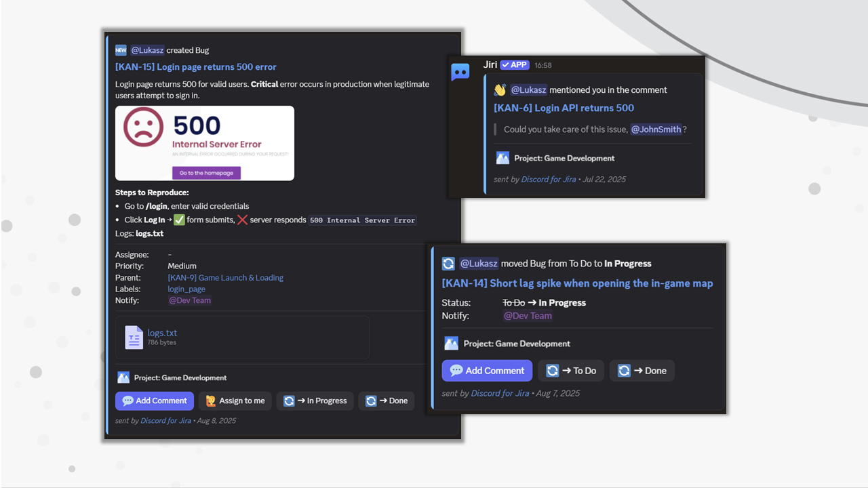The height and width of the screenshot is (488, 868).
Task: Click the green checkmark emoji after Log In
Action: point(180,220)
